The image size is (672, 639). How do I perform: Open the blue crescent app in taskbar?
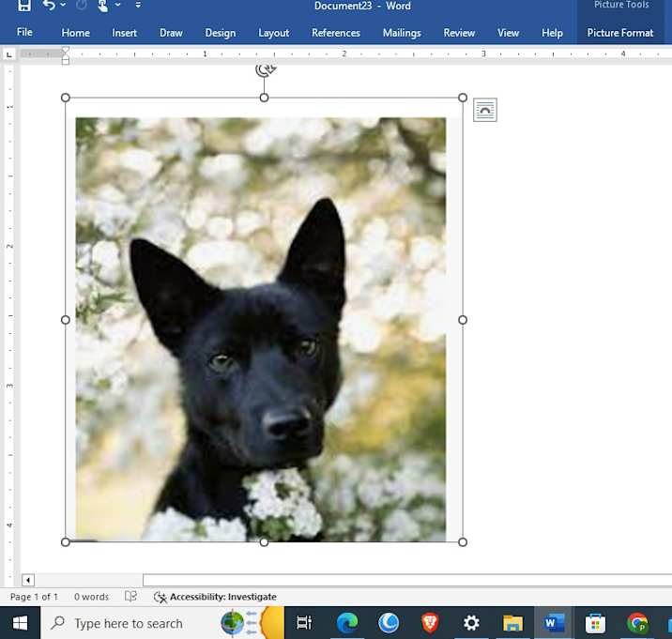(389, 623)
